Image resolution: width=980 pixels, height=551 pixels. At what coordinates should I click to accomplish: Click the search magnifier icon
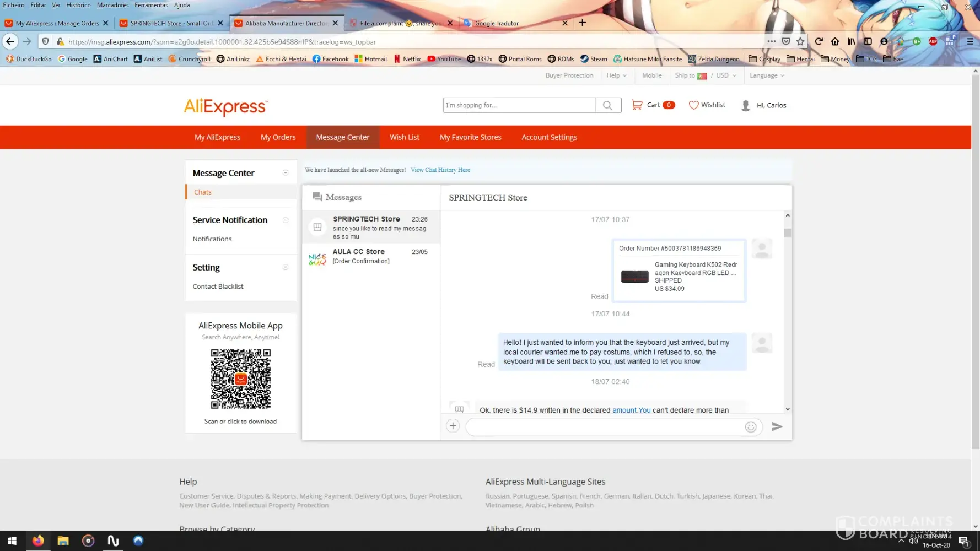tap(607, 105)
